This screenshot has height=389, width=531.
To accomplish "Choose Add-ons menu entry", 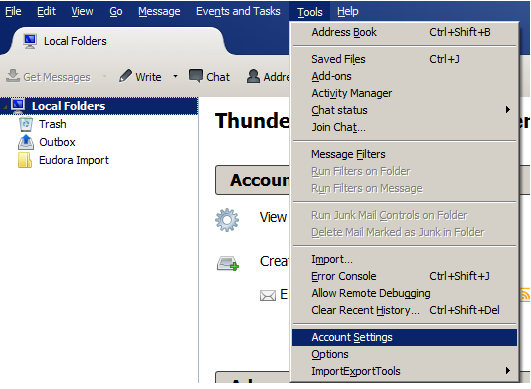I will (404, 76).
